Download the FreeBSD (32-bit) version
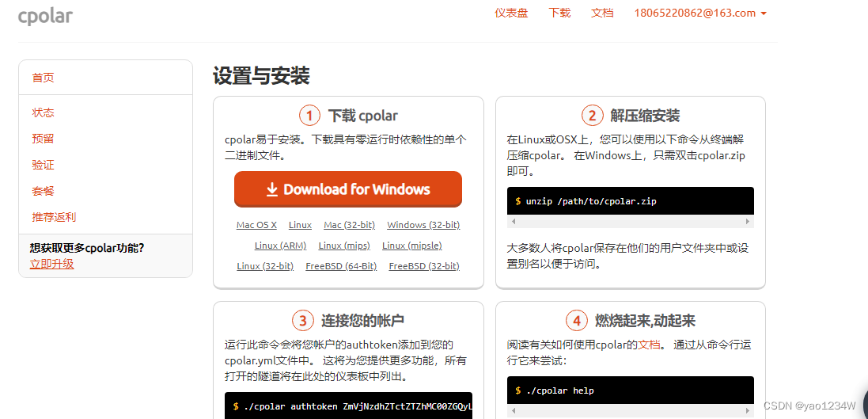Image resolution: width=868 pixels, height=419 pixels. [x=424, y=266]
